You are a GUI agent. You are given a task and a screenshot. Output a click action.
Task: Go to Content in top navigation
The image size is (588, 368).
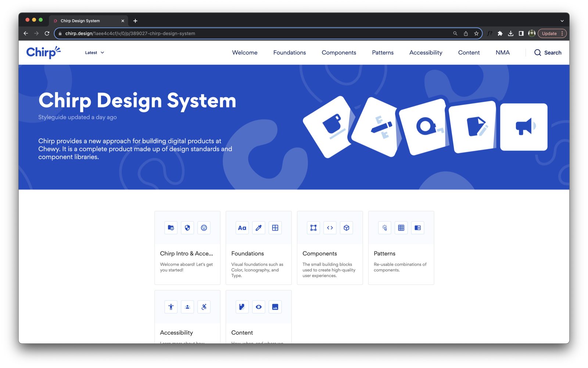[469, 53]
